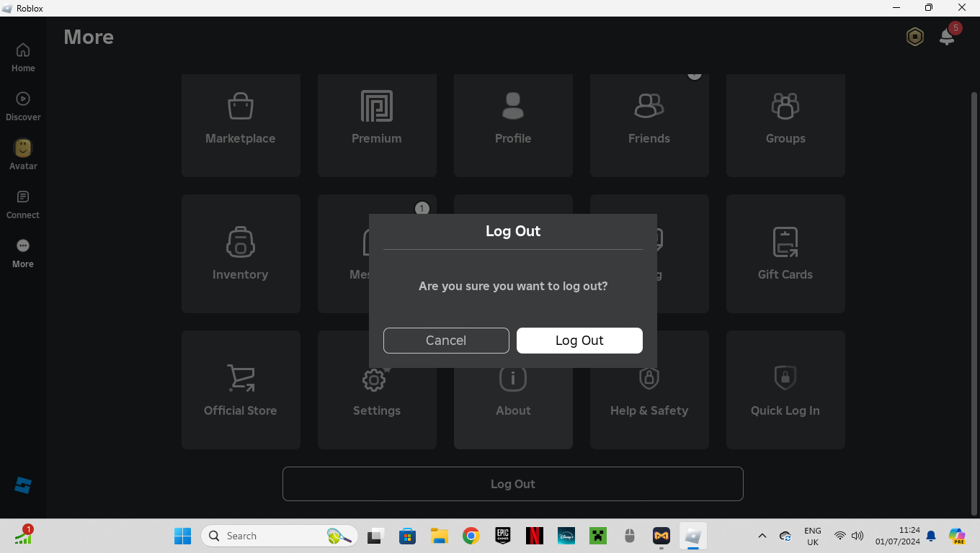Click the page scrollbar on the right edge

974,302
